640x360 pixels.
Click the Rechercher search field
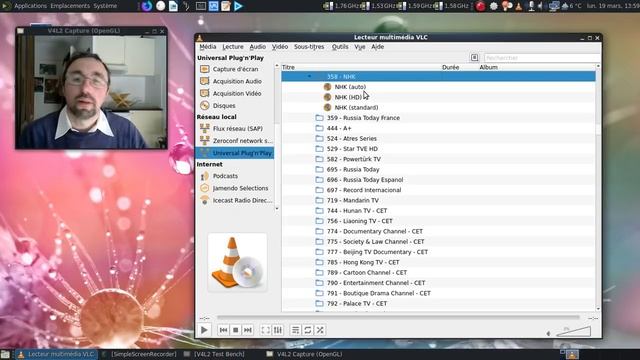click(541, 58)
